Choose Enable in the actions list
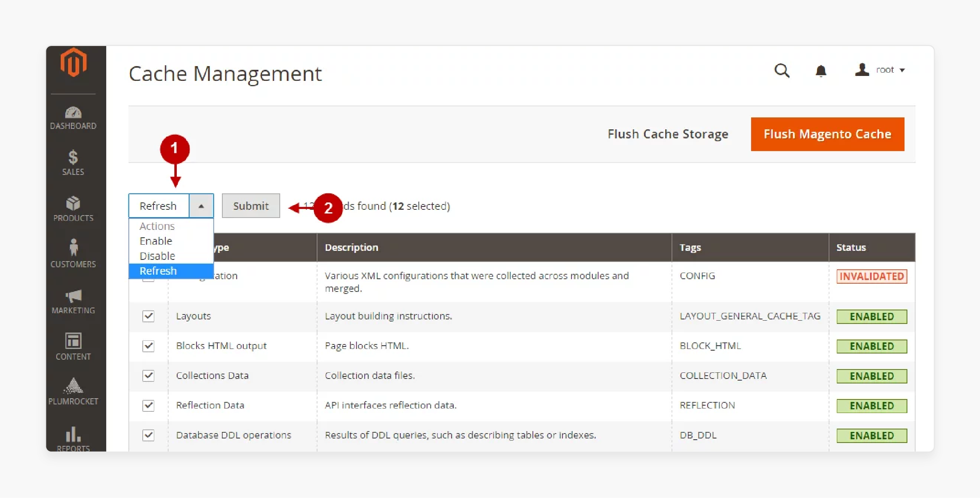The height and width of the screenshot is (498, 980). point(171,241)
